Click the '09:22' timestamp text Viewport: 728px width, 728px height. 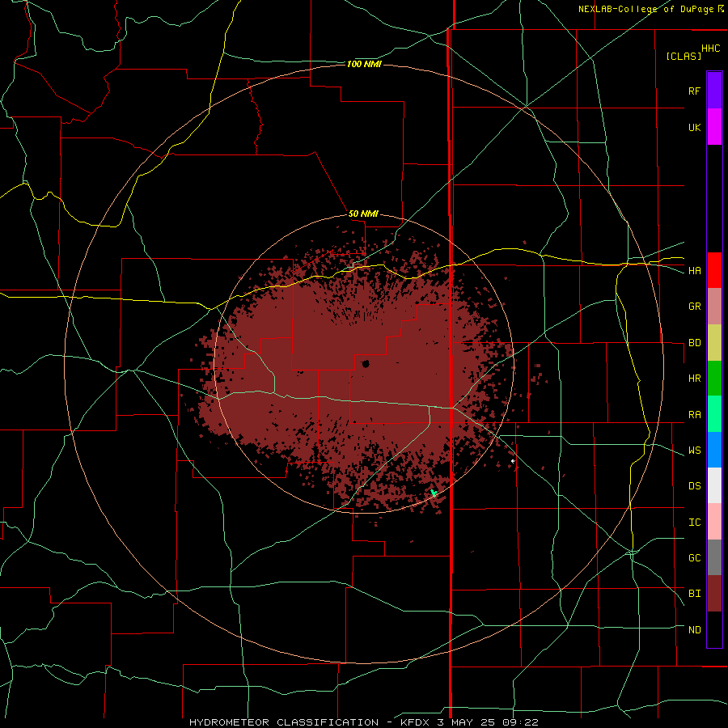click(x=520, y=722)
